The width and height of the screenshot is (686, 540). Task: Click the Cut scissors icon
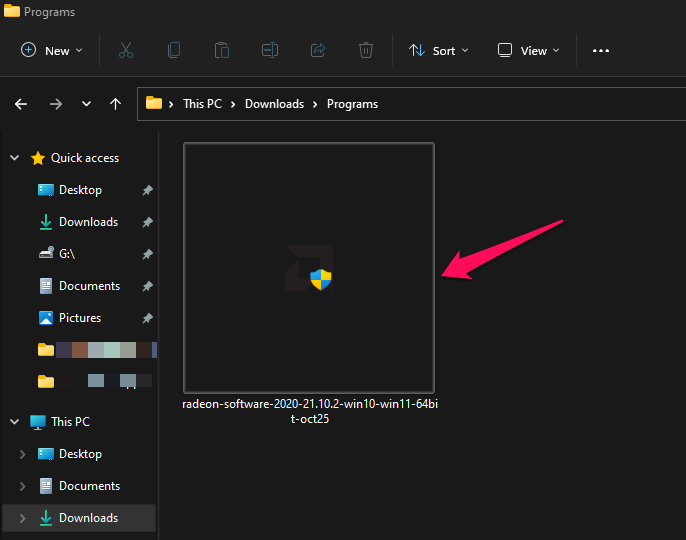(126, 51)
